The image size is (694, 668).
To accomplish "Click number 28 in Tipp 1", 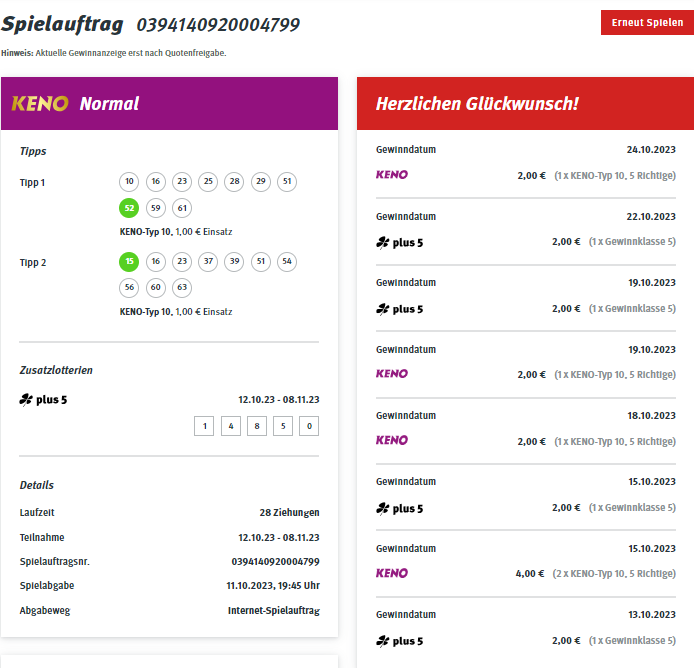I will (x=234, y=181).
